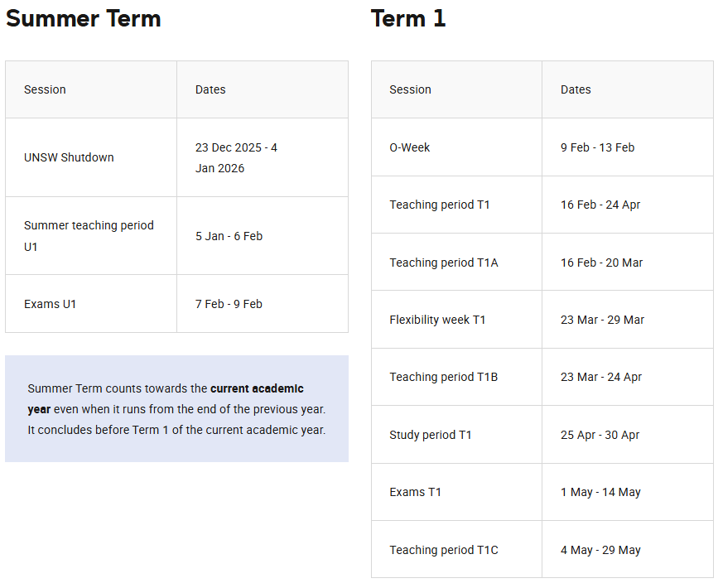
Task: Click the 9 Feb - 13 Feb date
Action: [x=598, y=147]
